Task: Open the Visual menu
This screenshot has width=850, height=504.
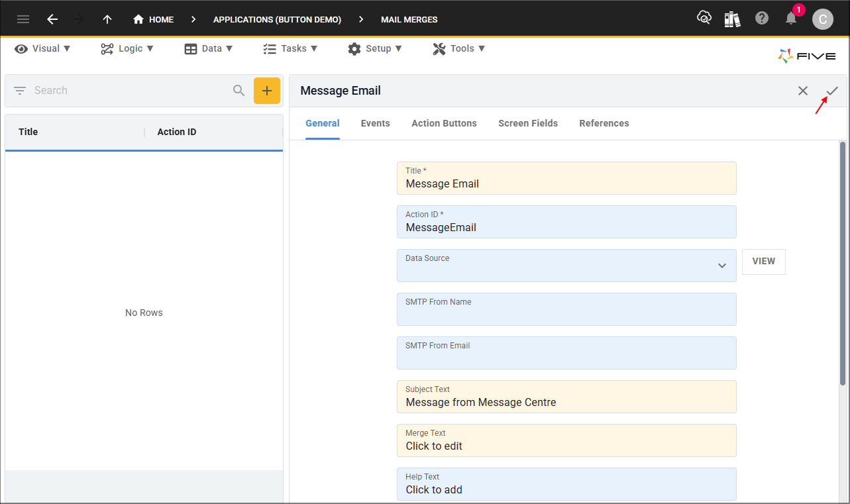Action: pos(43,48)
